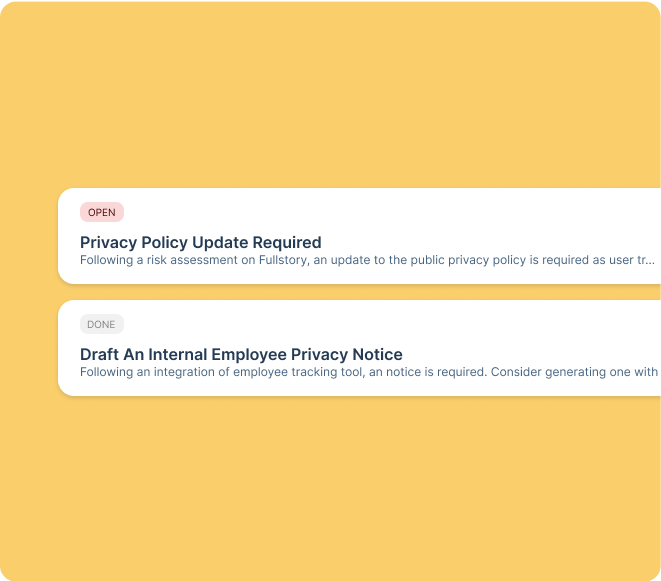Open Draft An Internal Employee Privacy Notice

pos(241,354)
